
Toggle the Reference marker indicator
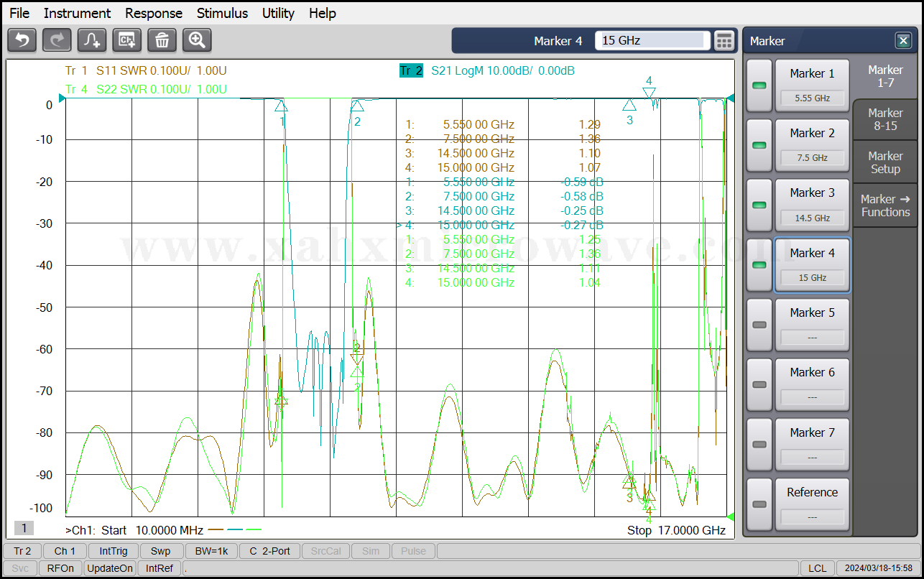pos(759,504)
